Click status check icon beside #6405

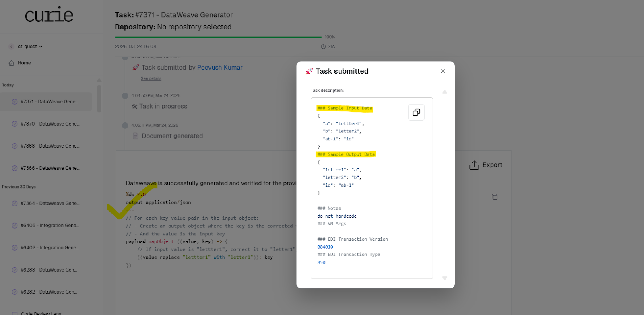14,226
